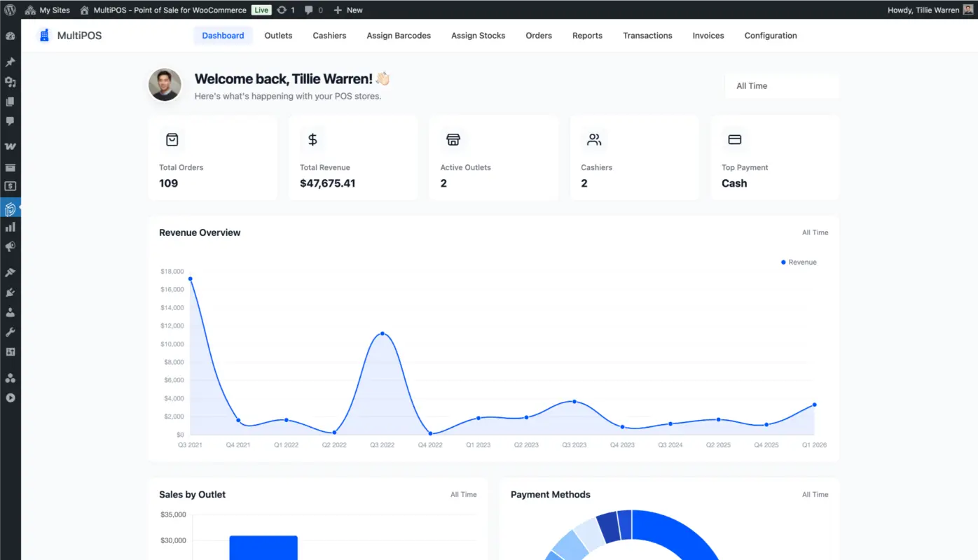
Task: Open Analytics using the bar chart sidebar icon
Action: pos(10,226)
